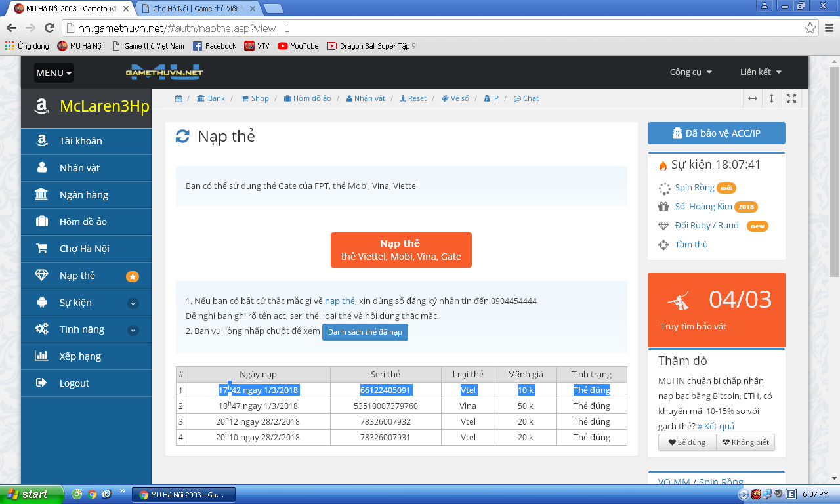Expand the Sự kiện sidebar submenu
840x504 pixels.
[x=133, y=303]
